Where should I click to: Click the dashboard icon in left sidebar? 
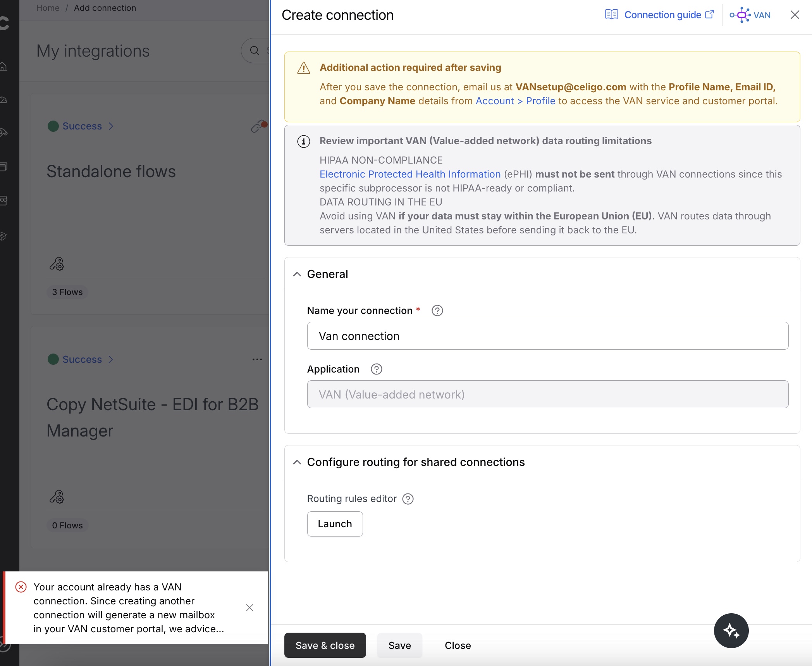coord(3,100)
